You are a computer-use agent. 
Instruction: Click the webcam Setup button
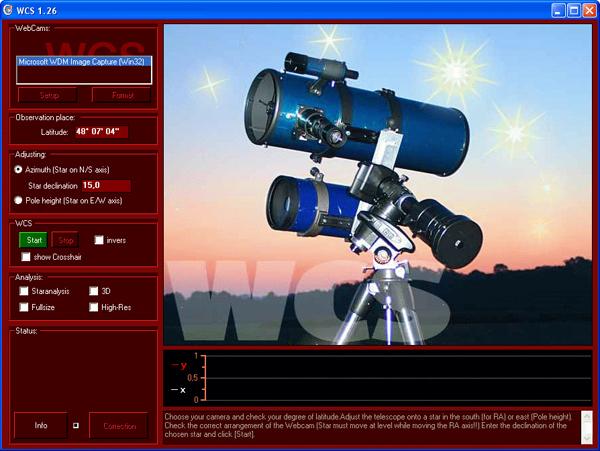[x=48, y=95]
